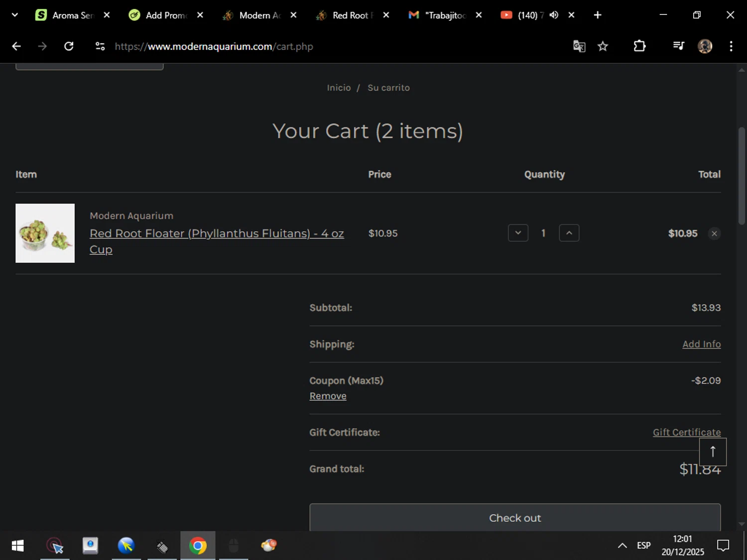The height and width of the screenshot is (560, 747).
Task: Open the taskbar clock and date
Action: [x=683, y=546]
